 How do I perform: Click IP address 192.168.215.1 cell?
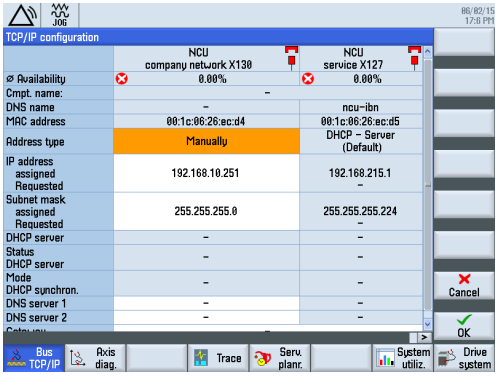point(361,173)
